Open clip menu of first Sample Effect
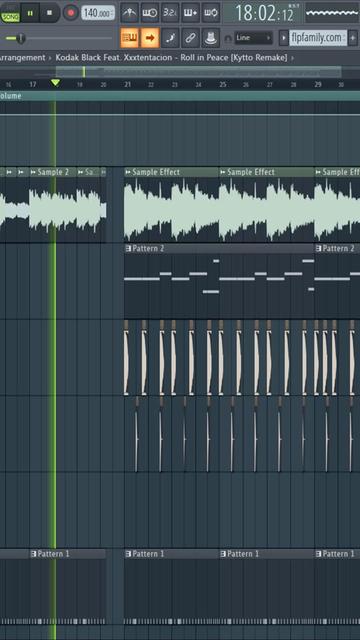Viewport: 360px width, 640px height. (x=128, y=172)
